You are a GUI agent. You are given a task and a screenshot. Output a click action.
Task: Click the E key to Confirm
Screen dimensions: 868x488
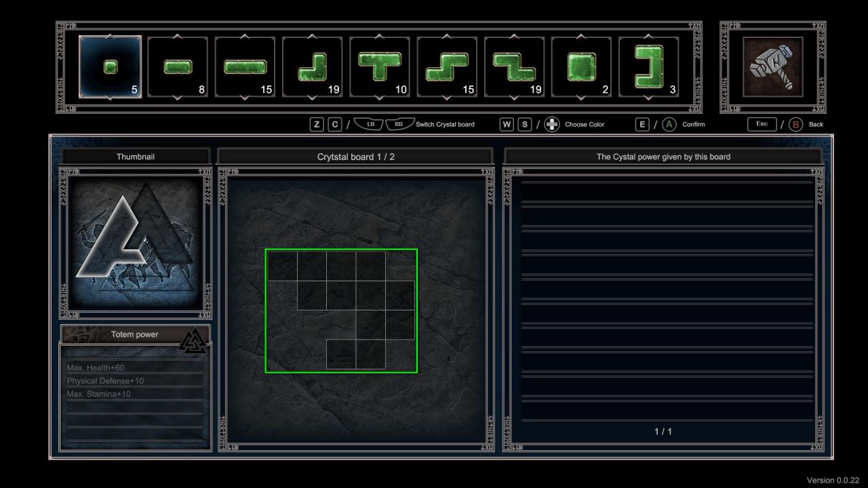[642, 125]
